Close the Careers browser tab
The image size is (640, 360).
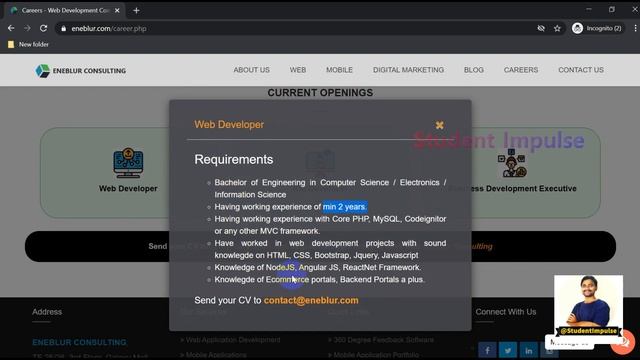click(117, 11)
